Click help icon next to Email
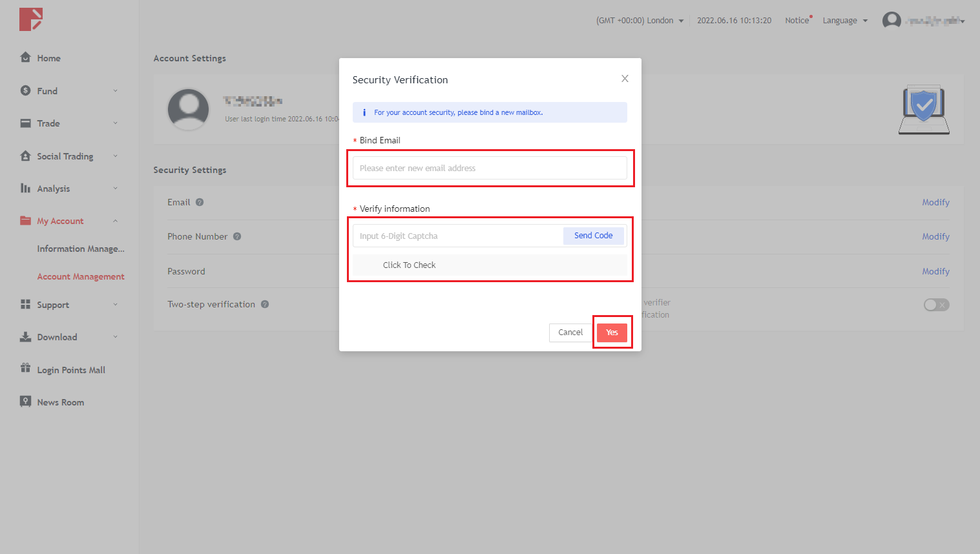The height and width of the screenshot is (554, 980). tap(200, 202)
